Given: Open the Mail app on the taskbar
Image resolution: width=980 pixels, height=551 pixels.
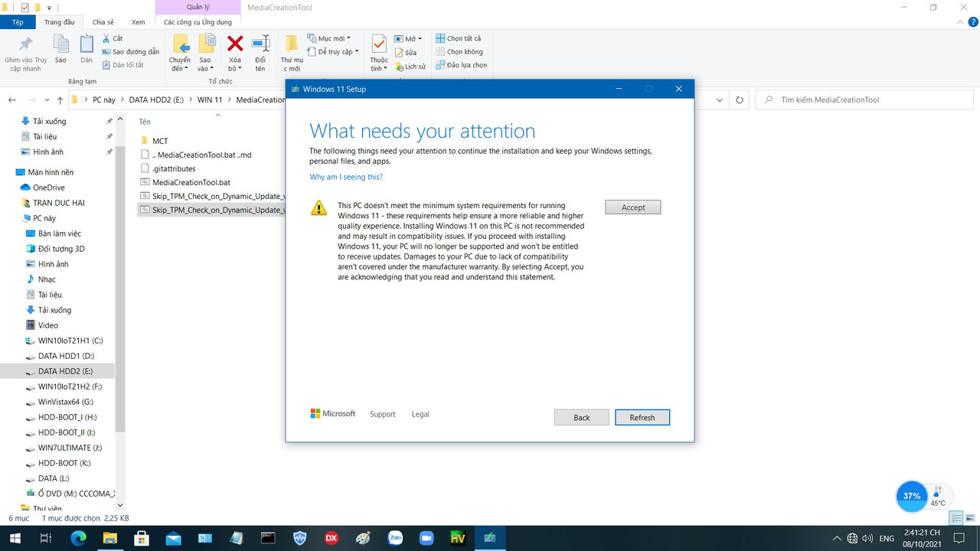Looking at the screenshot, I should click(173, 538).
